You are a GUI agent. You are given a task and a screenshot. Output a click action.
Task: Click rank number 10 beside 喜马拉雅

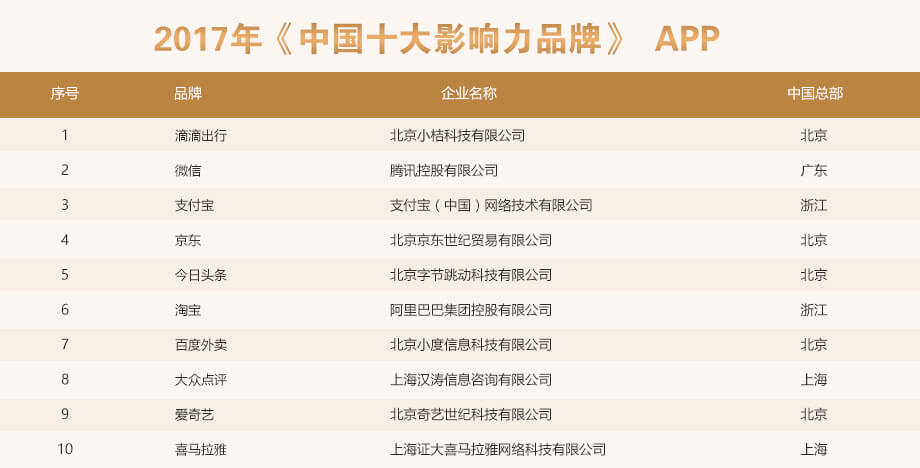click(65, 449)
